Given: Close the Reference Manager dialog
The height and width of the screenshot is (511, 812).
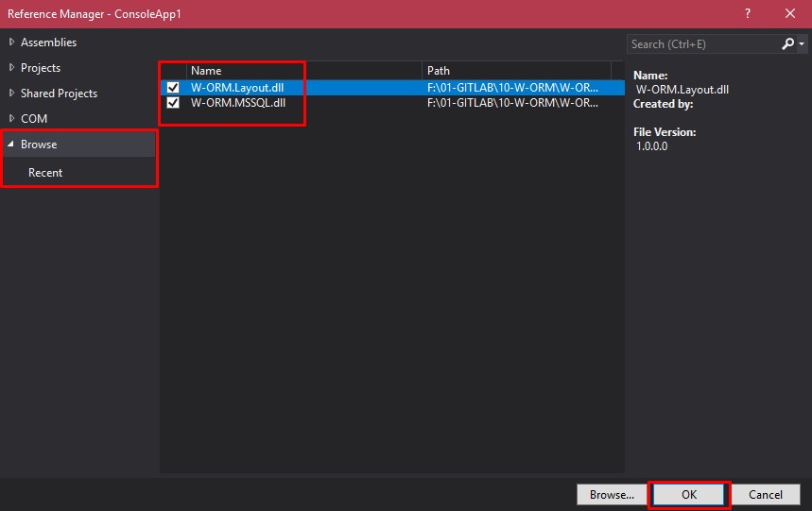Looking at the screenshot, I should pos(789,14).
